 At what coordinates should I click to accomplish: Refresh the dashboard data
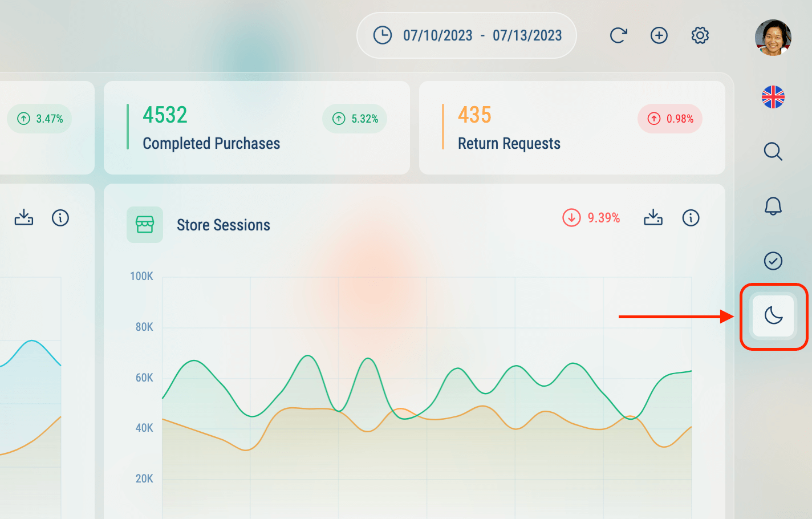pyautogui.click(x=618, y=35)
